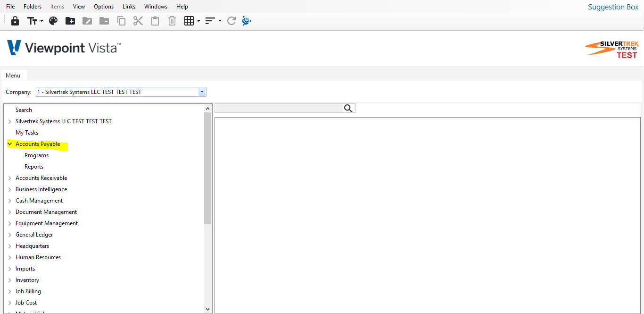Expand the Document Management node
This screenshot has width=644, height=314.
click(x=10, y=212)
